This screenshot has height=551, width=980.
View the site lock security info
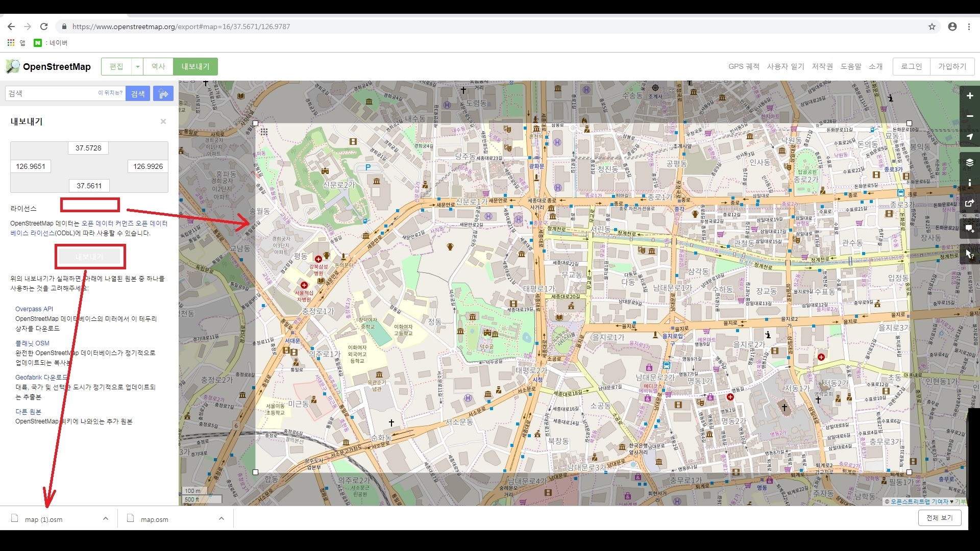(64, 27)
